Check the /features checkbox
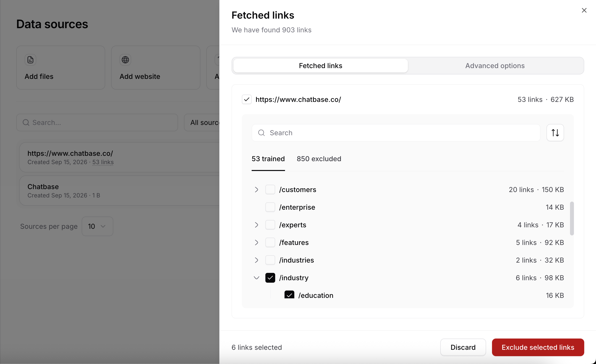596x364 pixels. (270, 243)
